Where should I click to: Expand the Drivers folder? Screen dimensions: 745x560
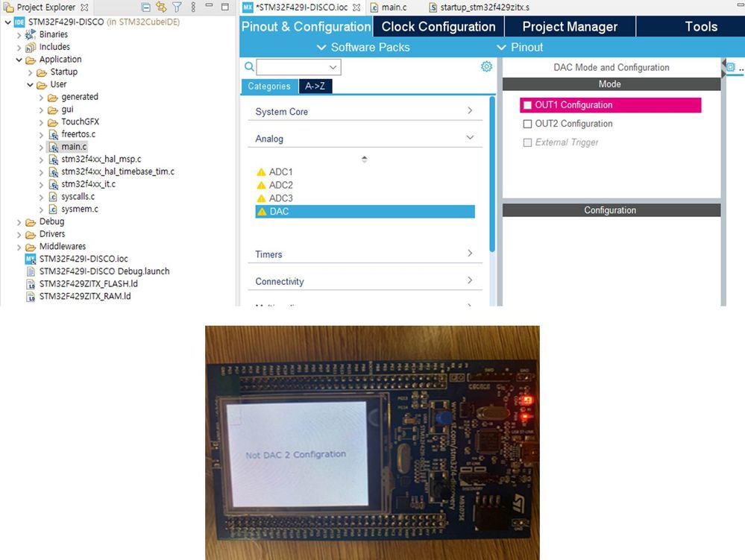click(19, 235)
